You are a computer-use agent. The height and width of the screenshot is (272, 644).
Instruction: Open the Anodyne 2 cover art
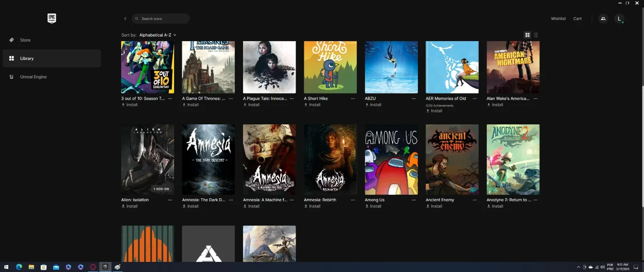513,159
